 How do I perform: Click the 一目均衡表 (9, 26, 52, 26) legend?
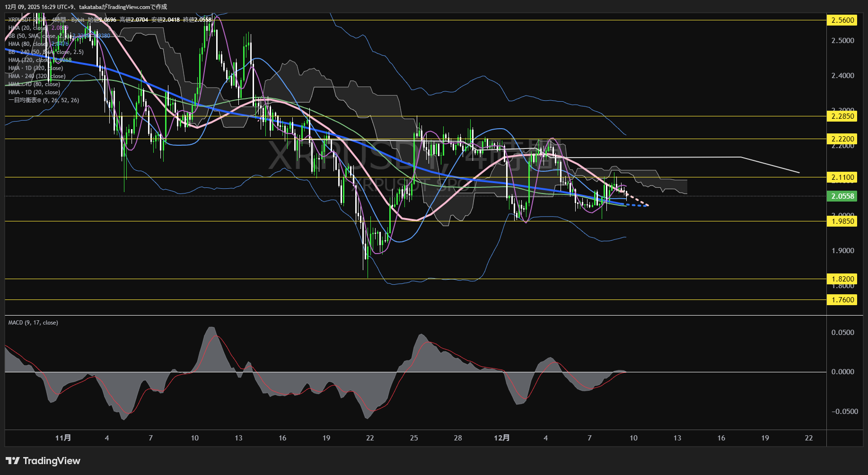(x=44, y=100)
